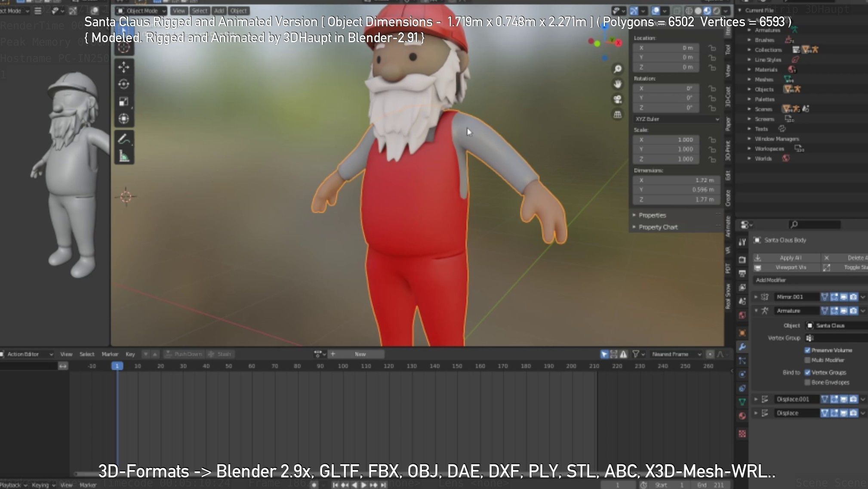Click the Scale X value field
The width and height of the screenshot is (868, 489).
(666, 140)
